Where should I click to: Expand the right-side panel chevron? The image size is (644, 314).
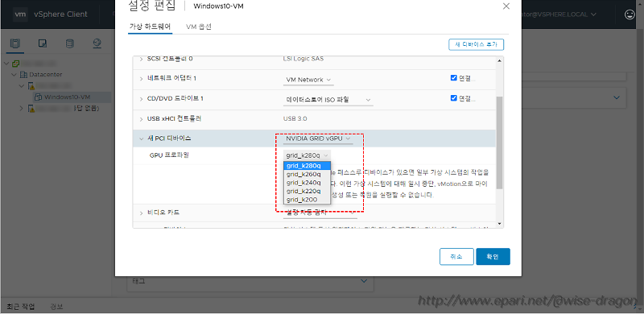[x=617, y=97]
